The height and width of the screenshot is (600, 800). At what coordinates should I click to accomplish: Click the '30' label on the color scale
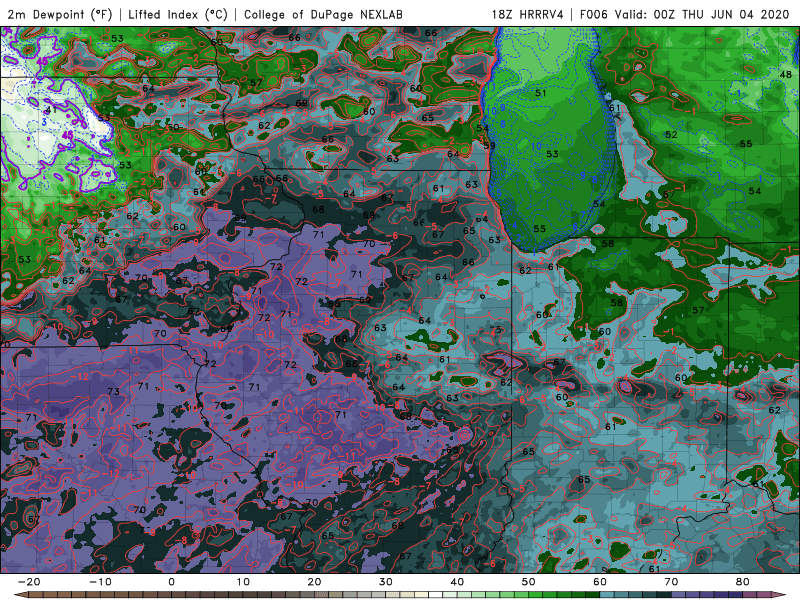pos(386,582)
